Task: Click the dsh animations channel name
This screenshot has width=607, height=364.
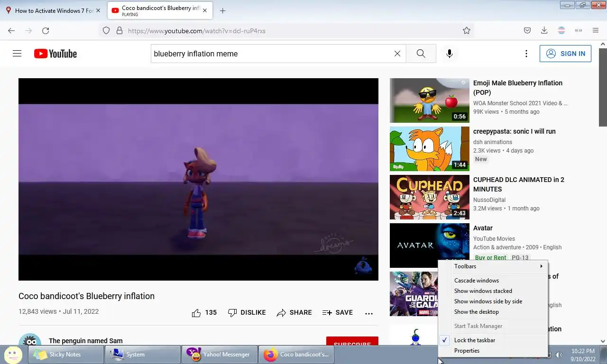Action: coord(493,142)
